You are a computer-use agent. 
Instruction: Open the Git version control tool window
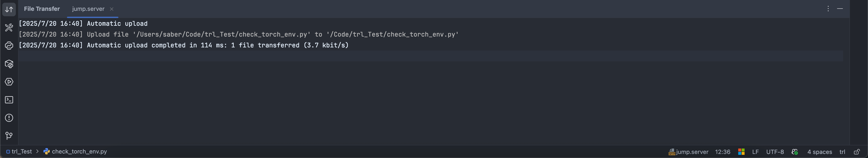coord(9,136)
